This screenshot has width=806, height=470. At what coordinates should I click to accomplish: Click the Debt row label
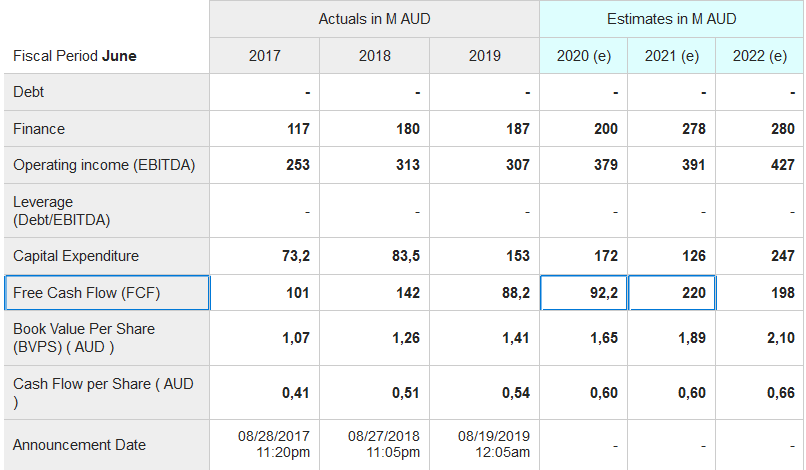pyautogui.click(x=29, y=92)
